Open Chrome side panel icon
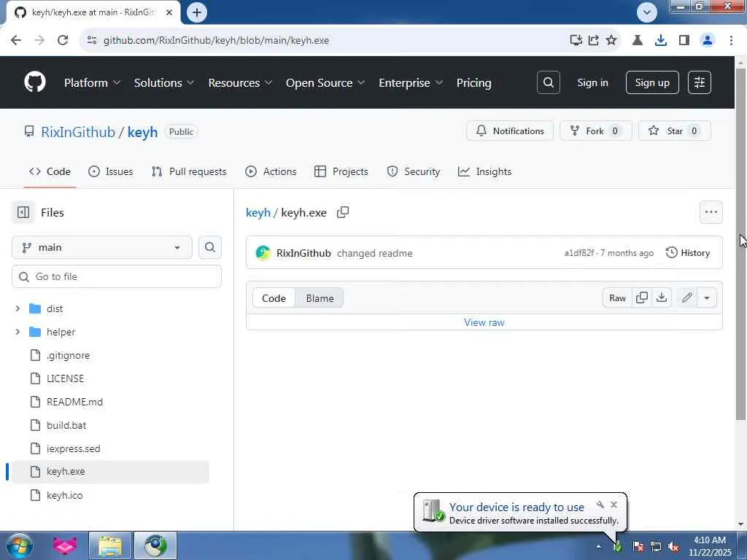This screenshot has width=747, height=560. (684, 41)
